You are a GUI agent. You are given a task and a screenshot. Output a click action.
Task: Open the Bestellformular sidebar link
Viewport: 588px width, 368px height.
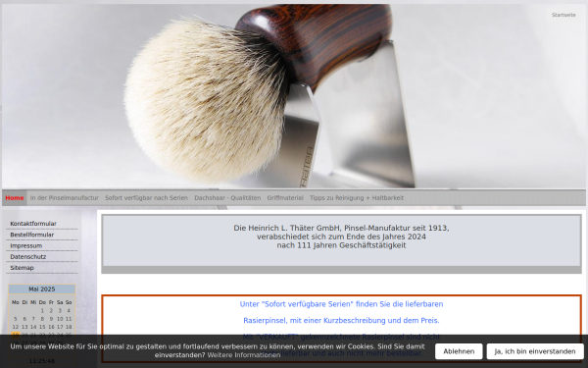click(x=32, y=235)
